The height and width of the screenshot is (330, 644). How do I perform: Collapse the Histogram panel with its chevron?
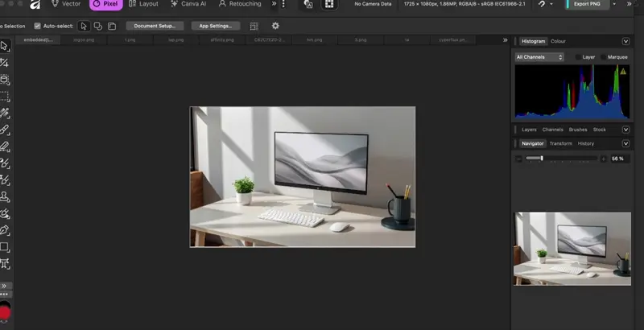(625, 41)
